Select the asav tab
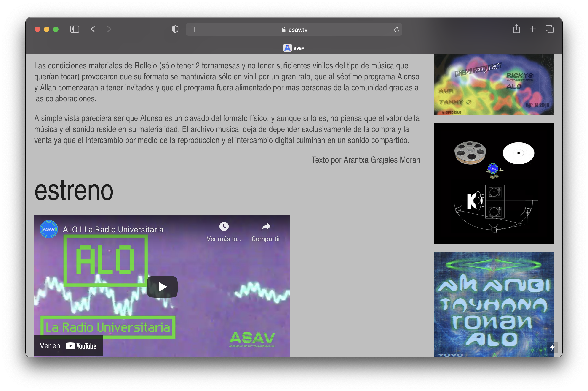Screen dimensions: 588x391 click(294, 48)
